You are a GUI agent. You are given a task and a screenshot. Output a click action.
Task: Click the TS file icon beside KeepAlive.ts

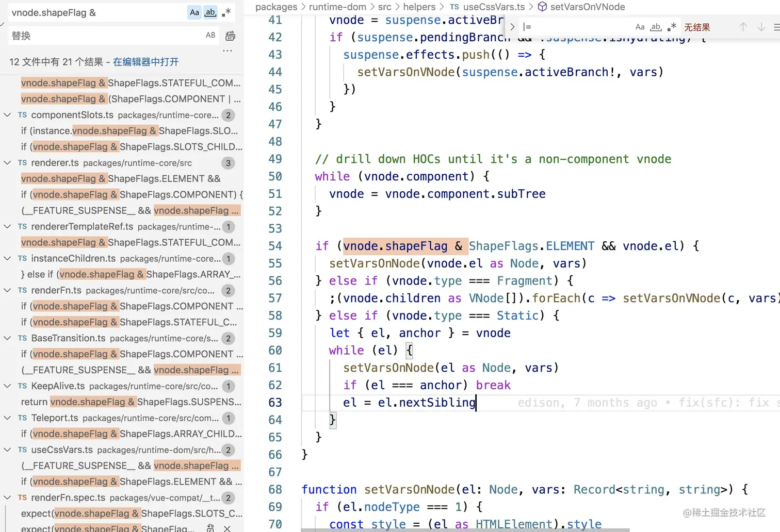[x=22, y=386]
